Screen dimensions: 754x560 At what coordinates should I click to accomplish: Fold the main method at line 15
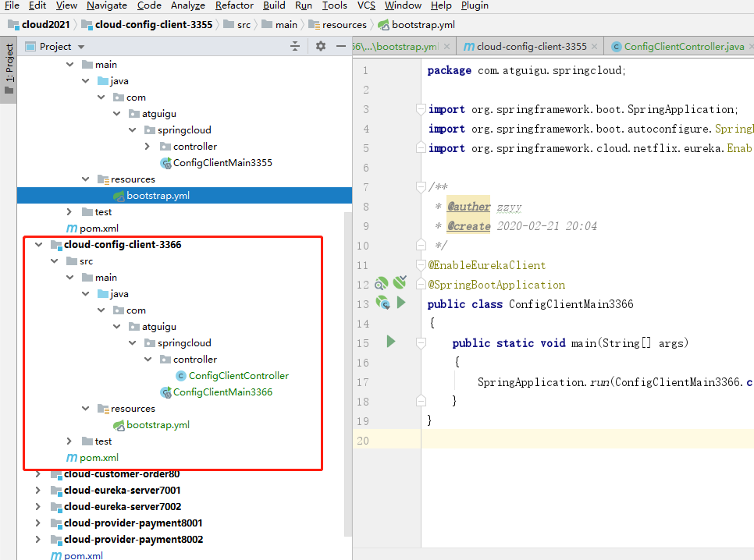(421, 342)
